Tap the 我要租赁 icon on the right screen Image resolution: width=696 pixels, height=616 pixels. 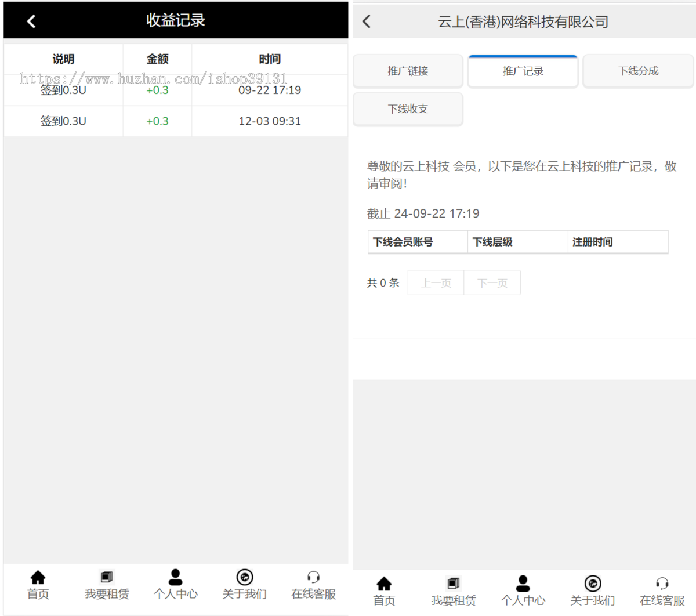click(454, 583)
